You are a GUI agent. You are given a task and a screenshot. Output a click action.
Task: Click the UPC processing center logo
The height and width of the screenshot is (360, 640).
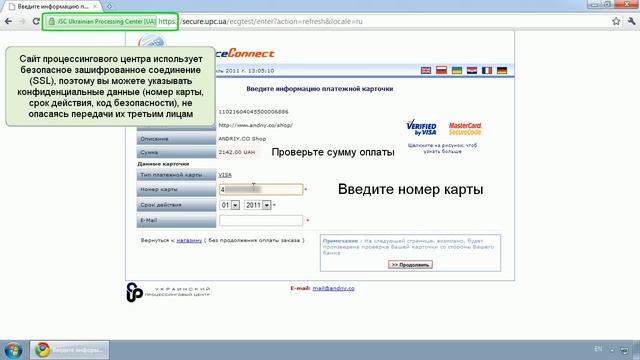(168, 292)
